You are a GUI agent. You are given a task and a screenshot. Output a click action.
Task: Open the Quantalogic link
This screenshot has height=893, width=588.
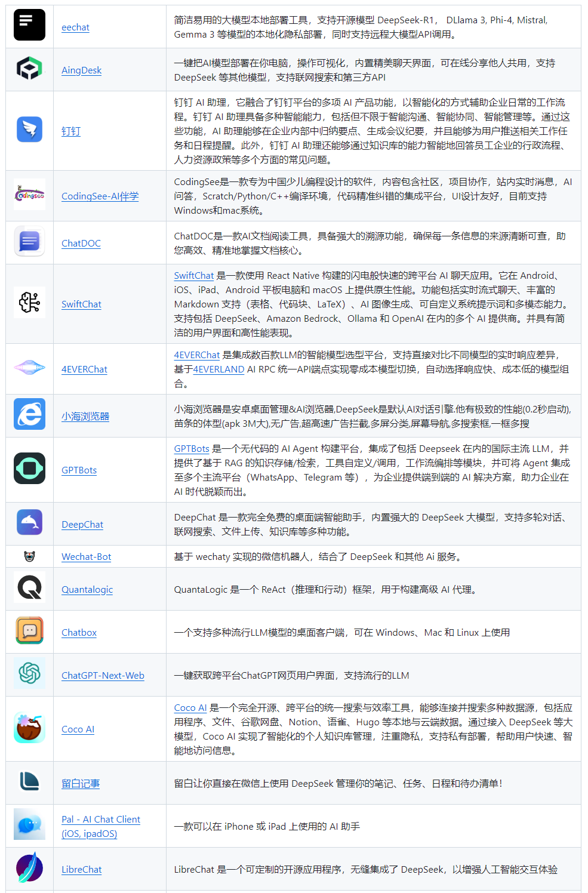(x=87, y=590)
